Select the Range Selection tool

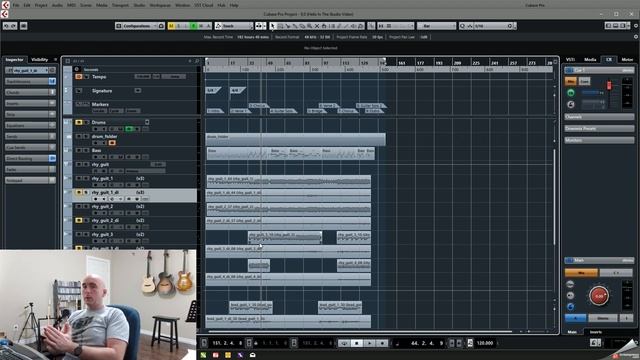click(280, 26)
